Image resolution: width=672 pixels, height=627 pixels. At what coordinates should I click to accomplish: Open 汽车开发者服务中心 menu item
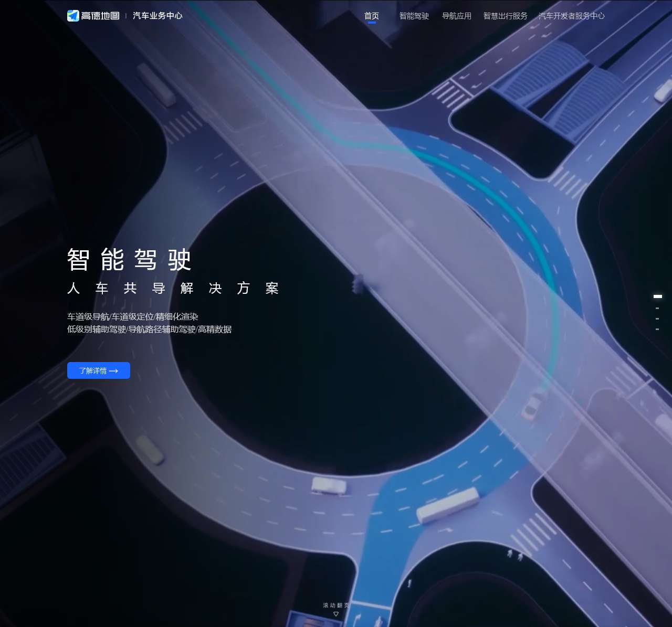pos(572,16)
